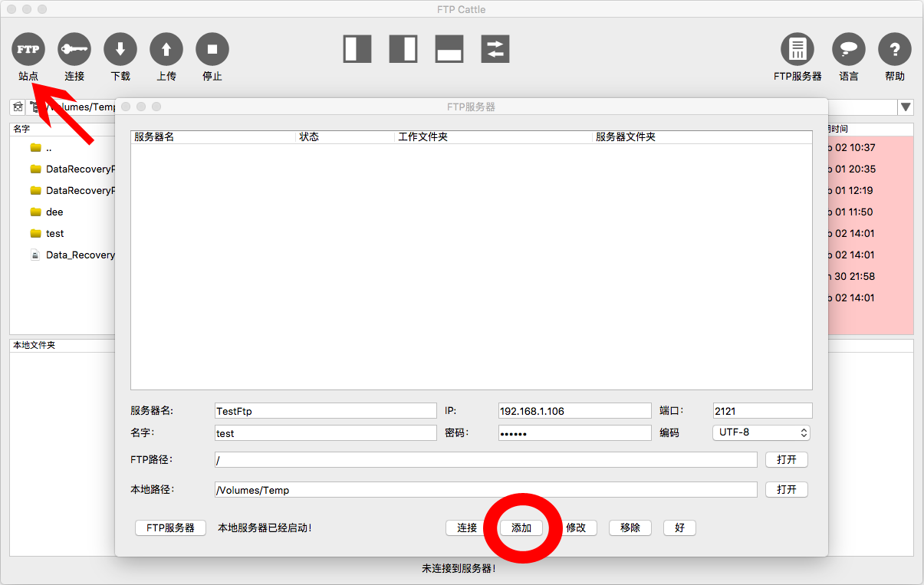
Task: Click the 连接 key icon in toolbar
Action: [74, 49]
